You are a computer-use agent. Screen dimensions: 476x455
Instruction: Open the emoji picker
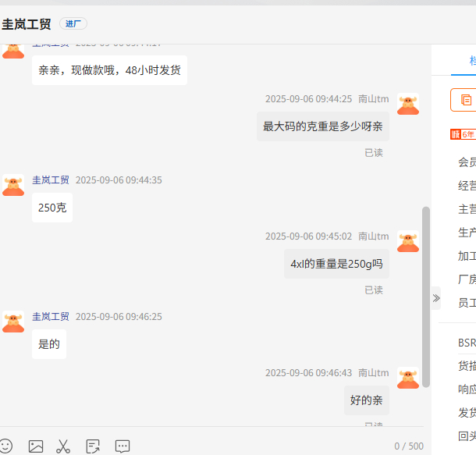pos(5,446)
